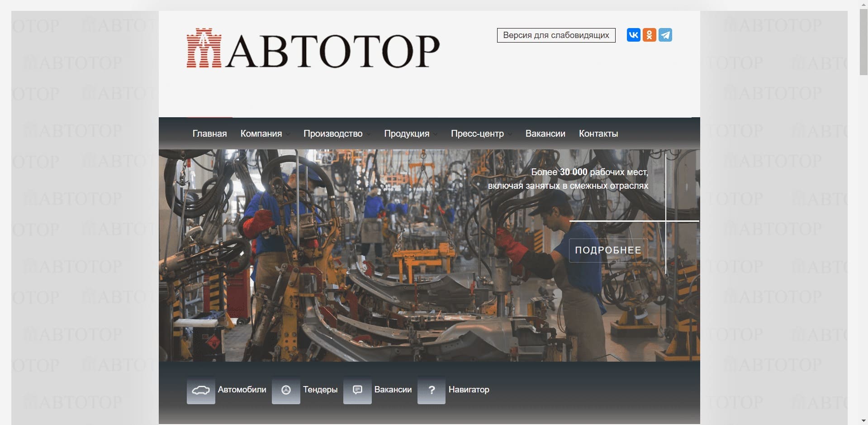
Task: Click the scrollbar up arrow
Action: pyautogui.click(x=863, y=4)
